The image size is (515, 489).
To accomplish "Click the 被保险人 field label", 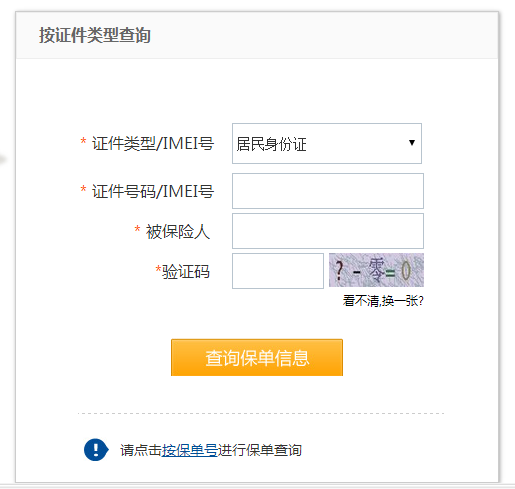I will click(178, 232).
